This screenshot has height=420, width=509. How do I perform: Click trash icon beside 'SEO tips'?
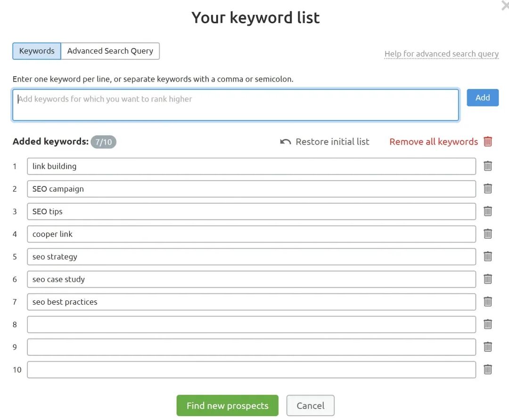pyautogui.click(x=488, y=211)
